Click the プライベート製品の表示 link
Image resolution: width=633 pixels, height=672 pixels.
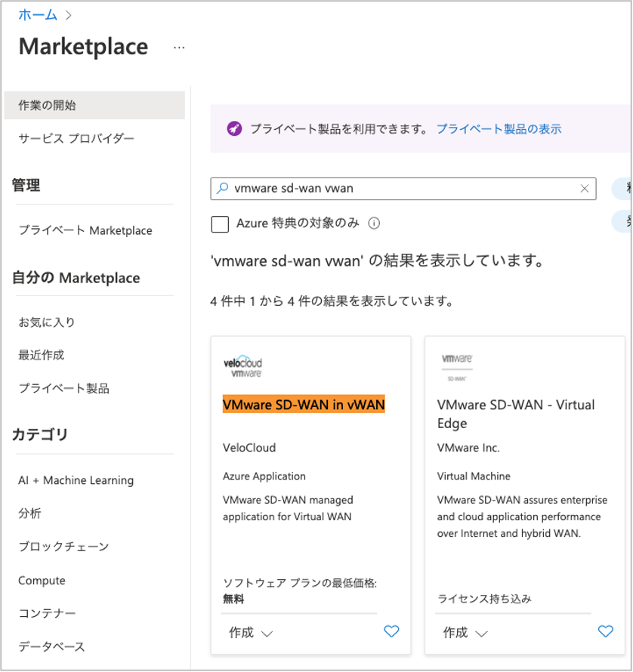click(499, 128)
